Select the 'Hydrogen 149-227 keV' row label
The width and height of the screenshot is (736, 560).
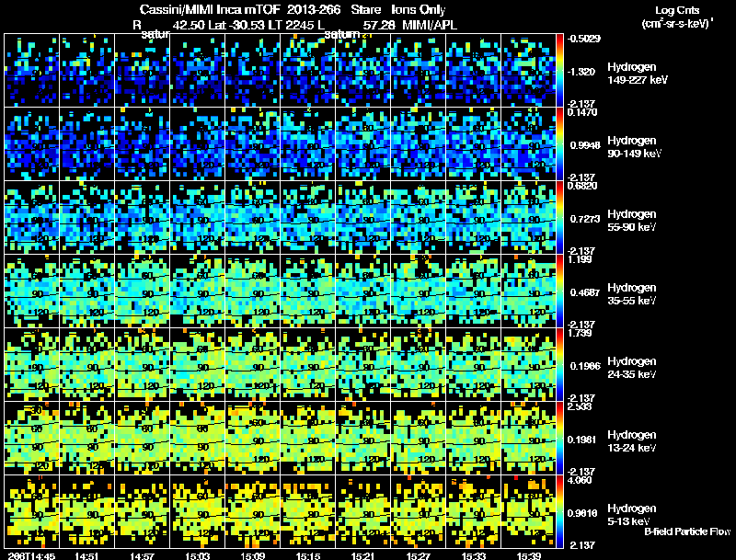tap(638, 74)
